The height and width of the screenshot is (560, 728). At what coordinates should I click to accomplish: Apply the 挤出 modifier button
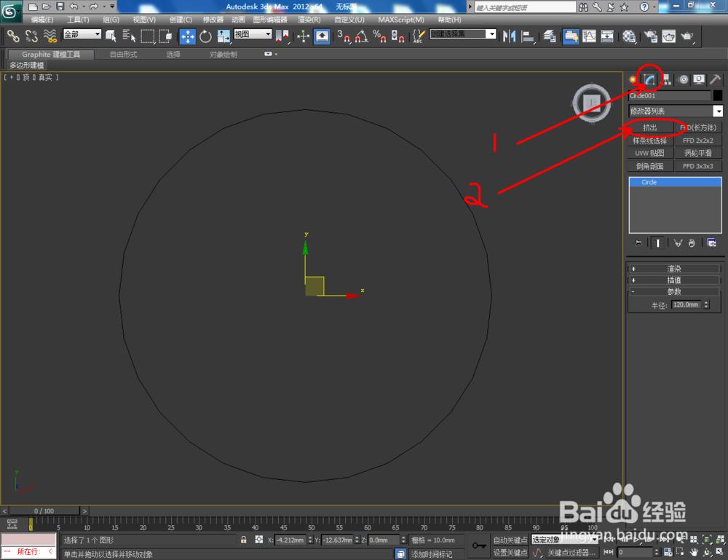(649, 127)
